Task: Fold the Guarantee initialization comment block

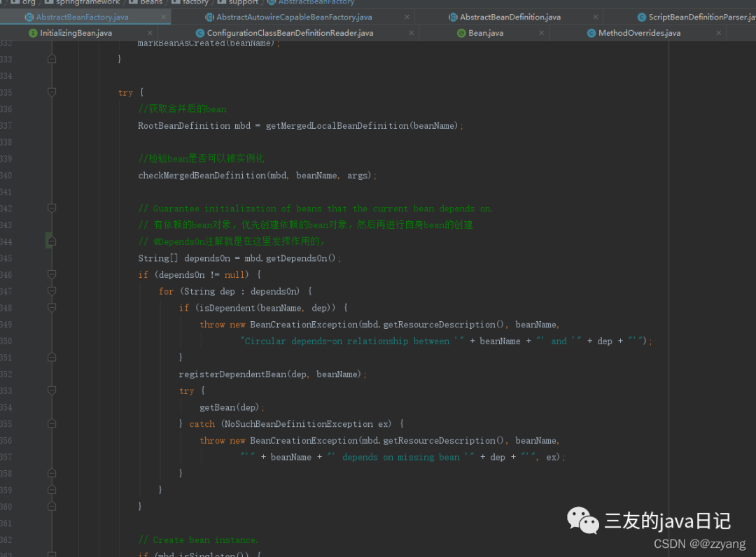Action: pyautogui.click(x=52, y=208)
